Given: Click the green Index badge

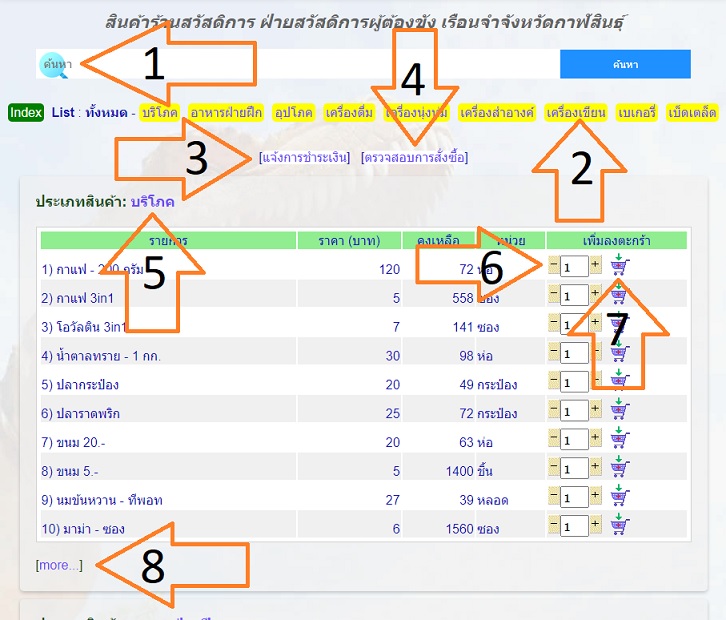Looking at the screenshot, I should click(26, 112).
